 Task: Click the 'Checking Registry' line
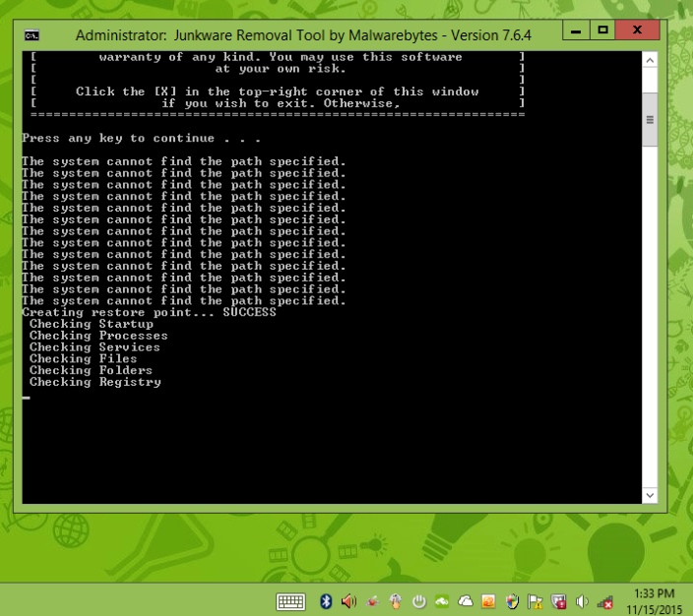(x=95, y=382)
